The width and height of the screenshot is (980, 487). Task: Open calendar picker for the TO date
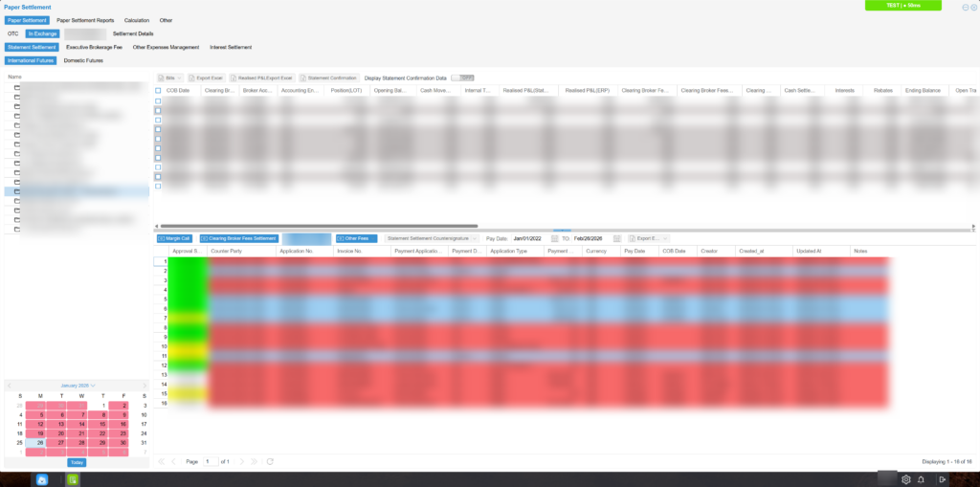coord(617,238)
